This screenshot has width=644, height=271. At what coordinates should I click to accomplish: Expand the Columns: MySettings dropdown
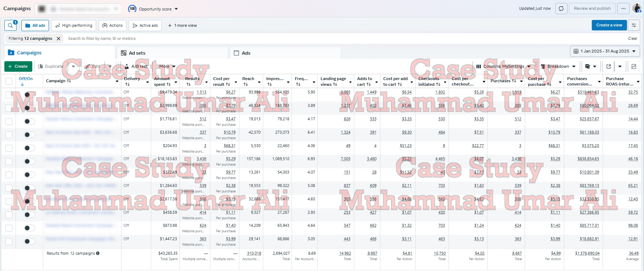pyautogui.click(x=503, y=66)
